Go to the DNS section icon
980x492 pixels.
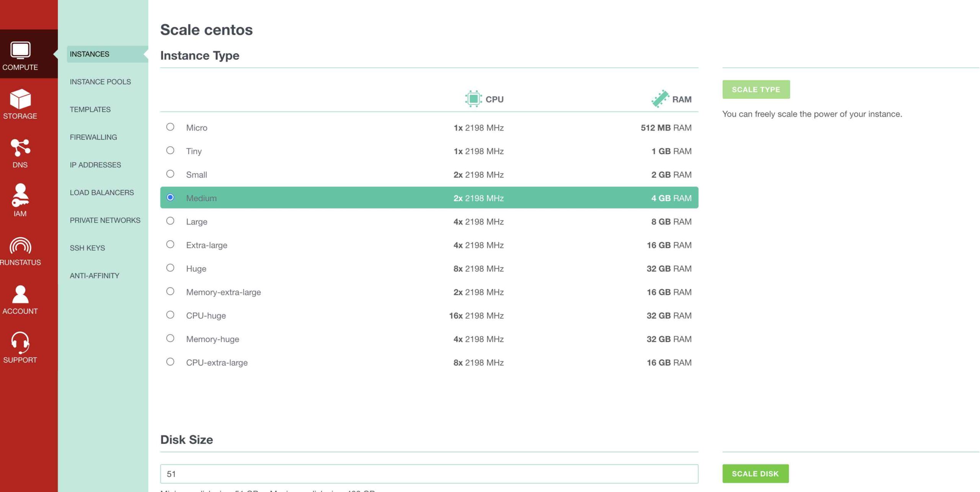tap(20, 148)
